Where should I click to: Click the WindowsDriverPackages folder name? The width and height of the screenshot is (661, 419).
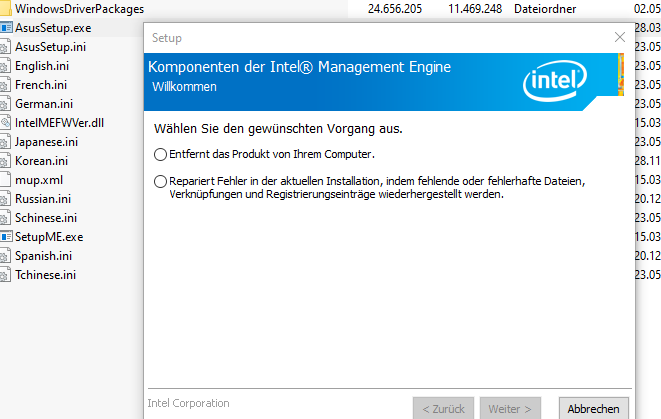click(x=79, y=9)
